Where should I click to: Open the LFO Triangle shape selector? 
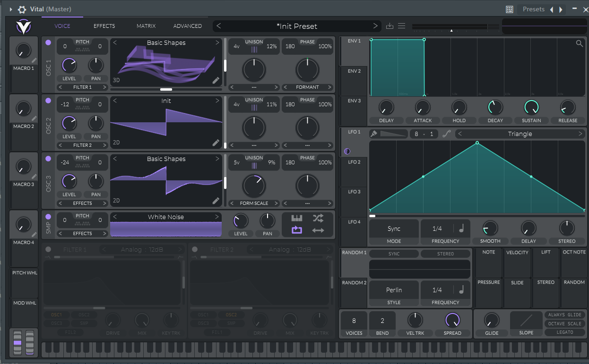point(520,134)
